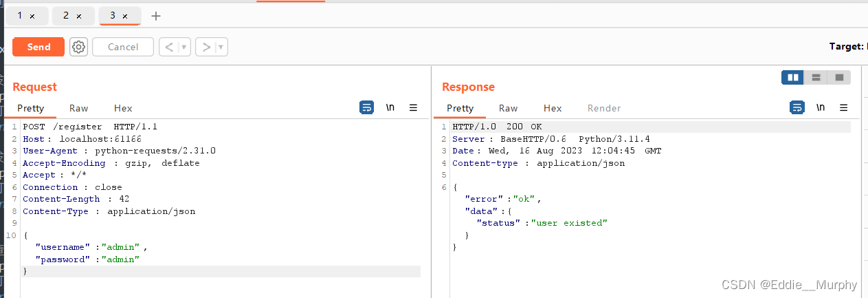The height and width of the screenshot is (298, 868).
Task: Switch to side-by-side layout view
Action: pos(793,77)
